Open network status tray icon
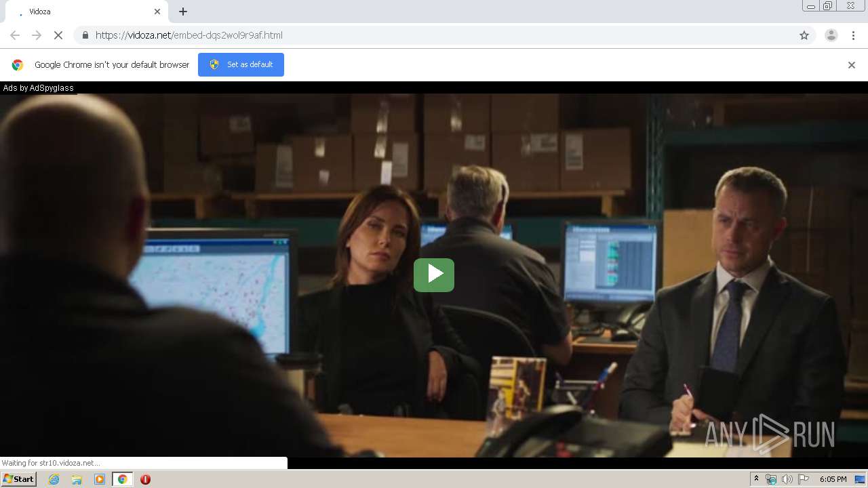868x488 pixels. 771,479
